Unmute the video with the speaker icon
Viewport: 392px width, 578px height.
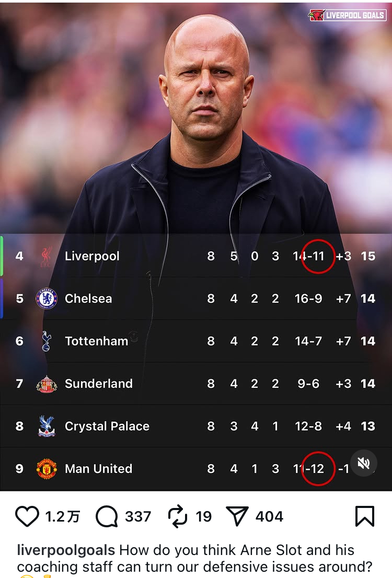(363, 463)
